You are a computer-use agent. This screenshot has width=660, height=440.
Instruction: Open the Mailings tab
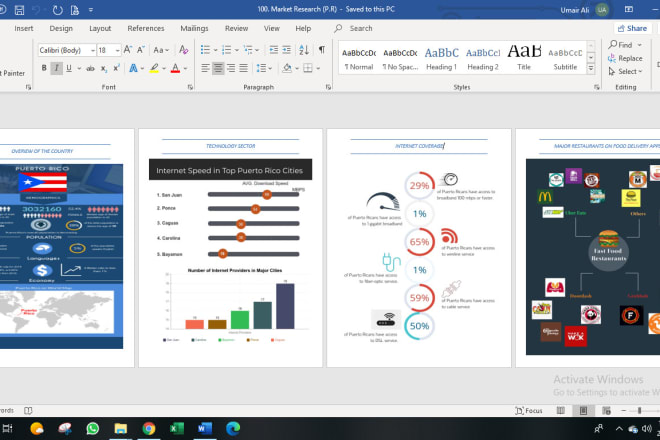[194, 28]
